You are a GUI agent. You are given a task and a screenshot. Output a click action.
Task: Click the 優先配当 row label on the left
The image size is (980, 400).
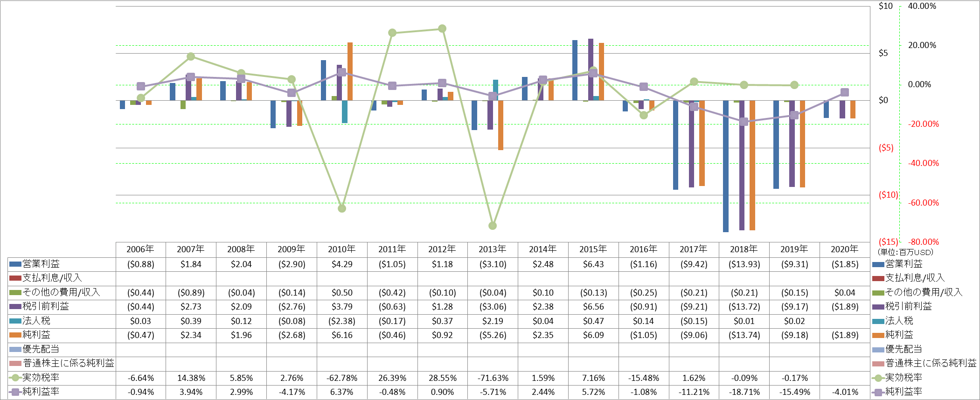click(x=41, y=349)
